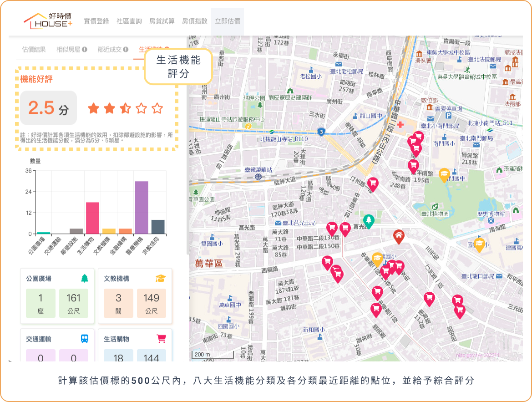Click the info icon beside 鄰近成交
The image size is (532, 402).
126,50
